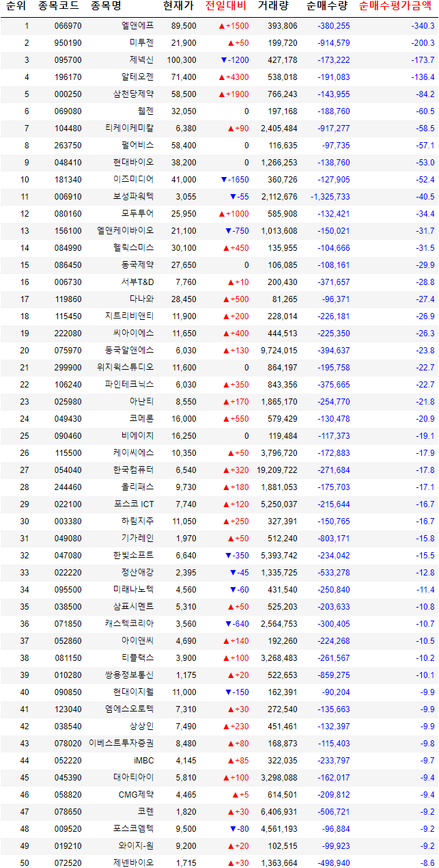Select the stock name 아난티
439x868 pixels.
click(x=141, y=402)
